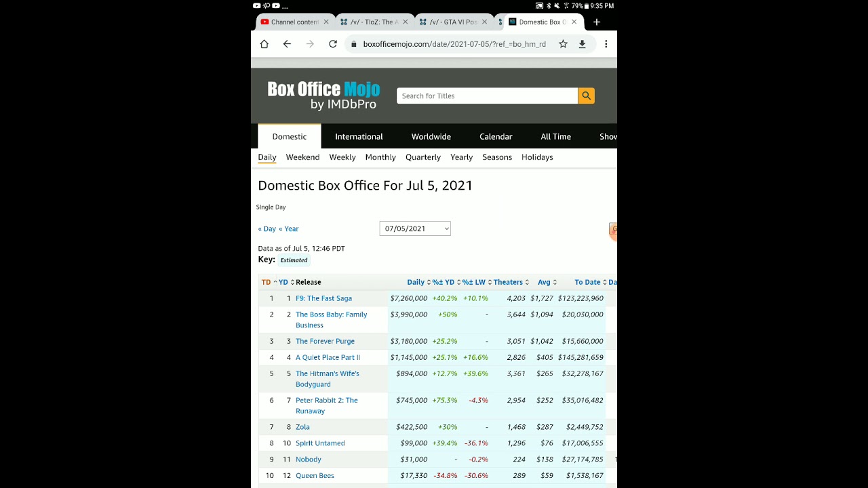The height and width of the screenshot is (488, 868).
Task: Open the Chrome three-dot menu
Action: pos(606,44)
